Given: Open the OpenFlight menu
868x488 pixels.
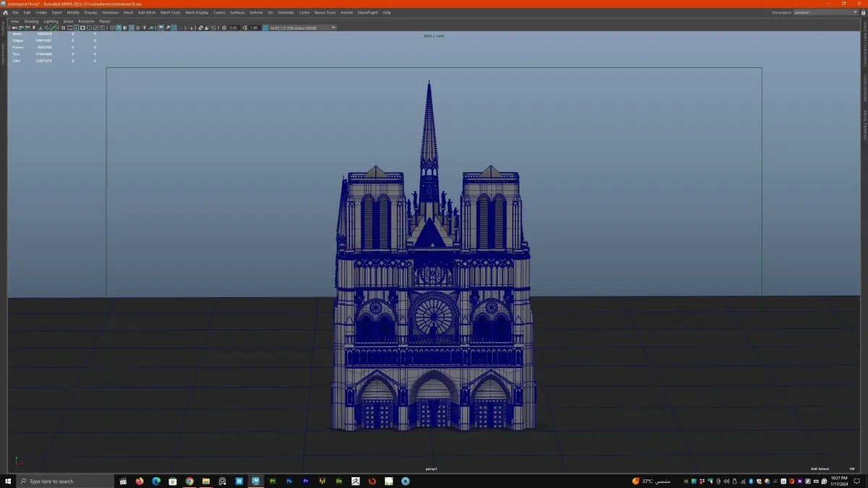Looking at the screenshot, I should coord(367,12).
